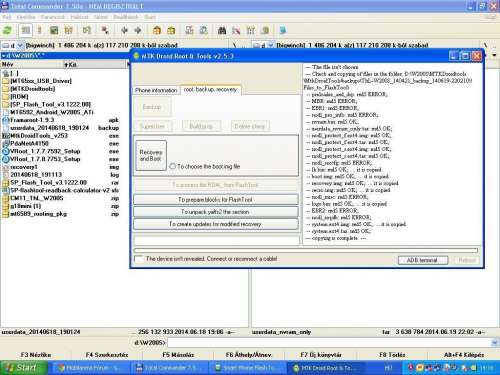Click the Recovery and Boot button

pos(151,155)
